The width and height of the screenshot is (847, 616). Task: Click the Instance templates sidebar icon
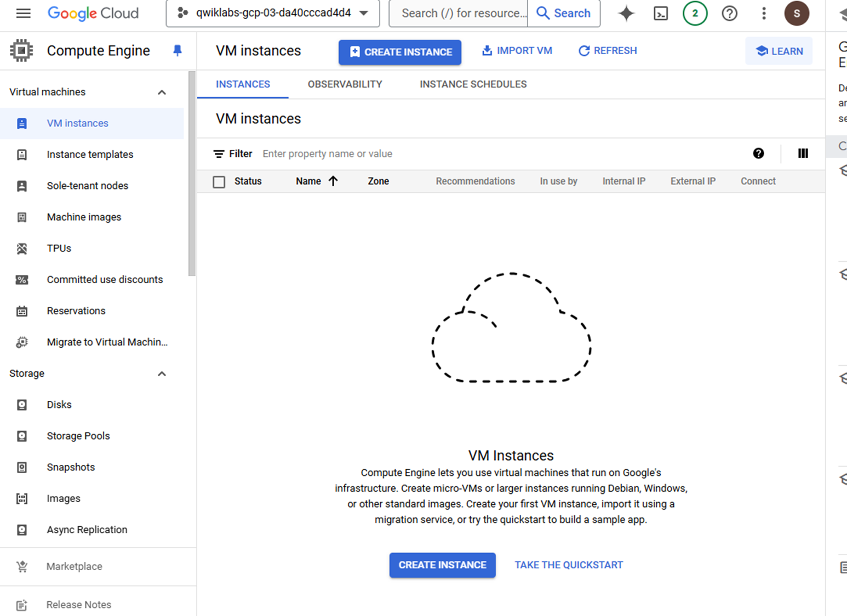(x=22, y=154)
